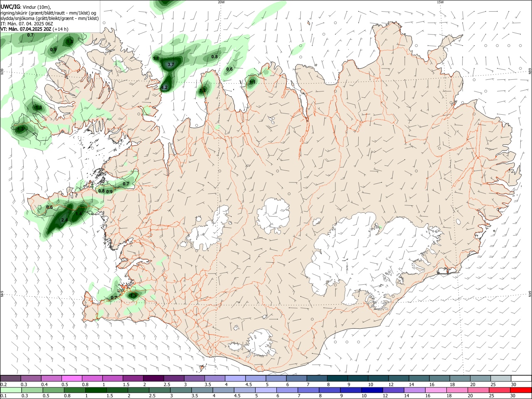Click the 'IT: Mán. 07. 04. 2025 06Z' line

[x=27, y=24]
